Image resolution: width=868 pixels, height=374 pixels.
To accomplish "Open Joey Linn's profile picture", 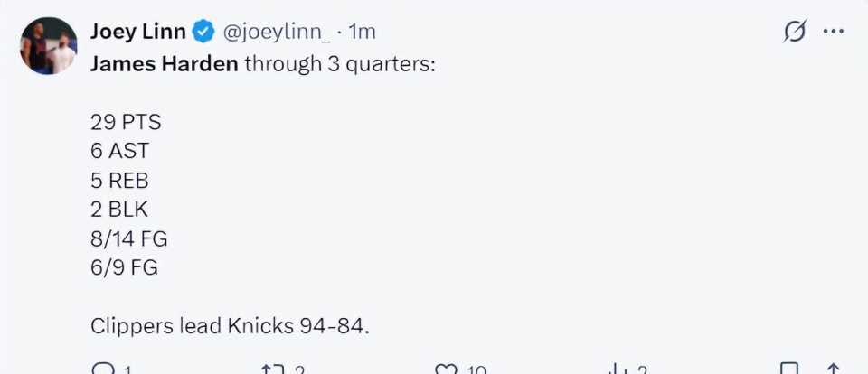I will point(49,45).
